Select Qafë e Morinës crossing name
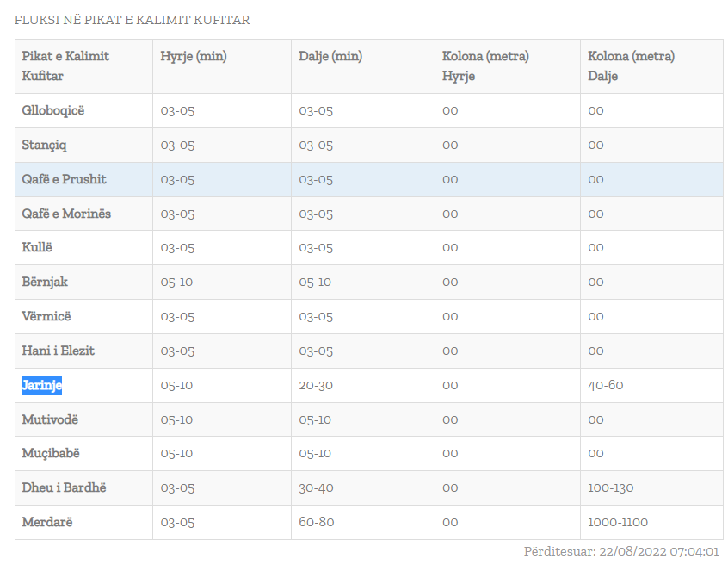Viewport: 728px width, 565px height. pos(66,214)
